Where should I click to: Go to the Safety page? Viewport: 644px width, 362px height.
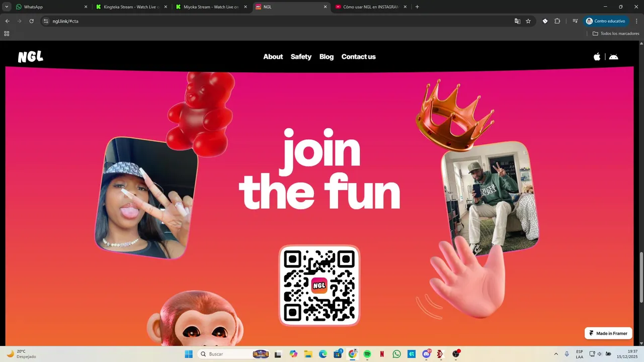[301, 57]
